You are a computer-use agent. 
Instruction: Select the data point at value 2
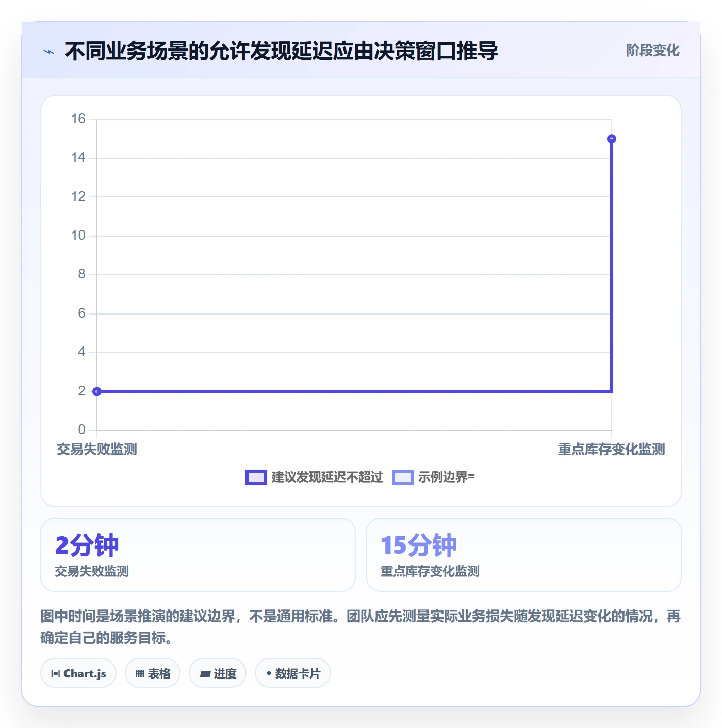click(97, 391)
